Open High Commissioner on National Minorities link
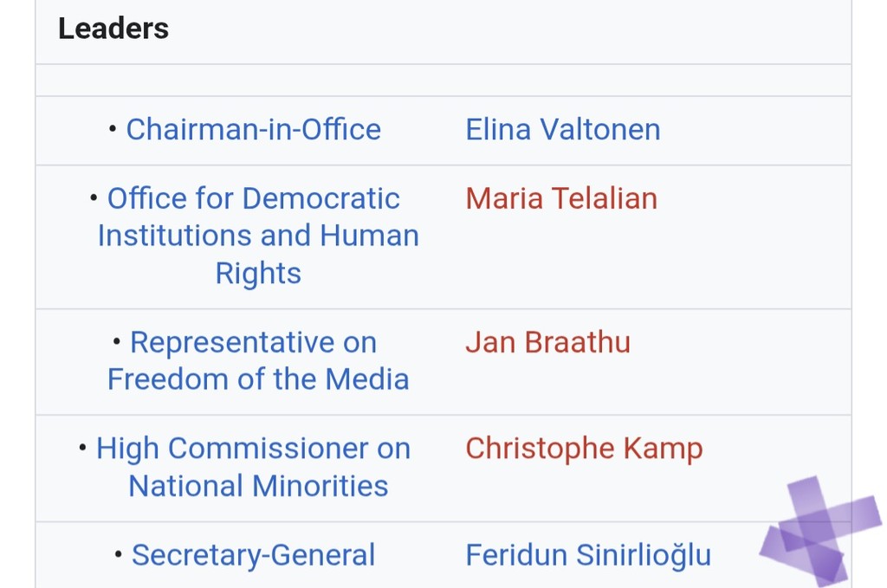The height and width of the screenshot is (588, 887). pos(254,467)
